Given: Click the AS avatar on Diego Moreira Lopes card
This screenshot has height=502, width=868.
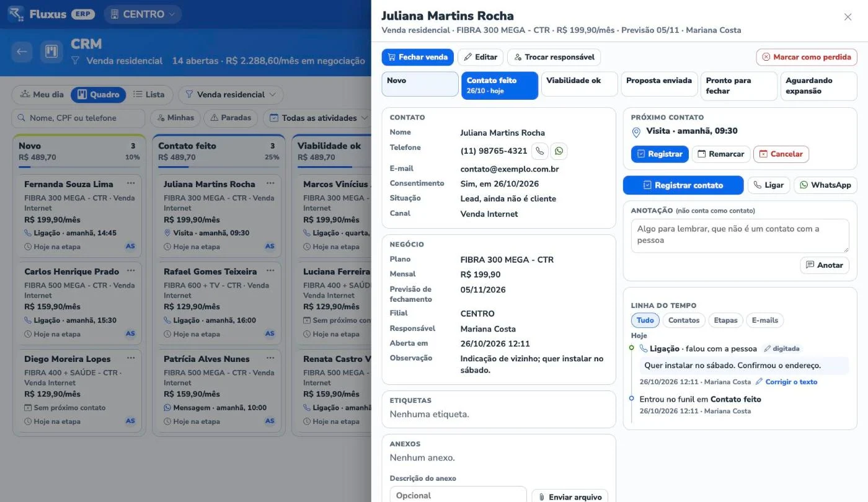Looking at the screenshot, I should [x=130, y=421].
